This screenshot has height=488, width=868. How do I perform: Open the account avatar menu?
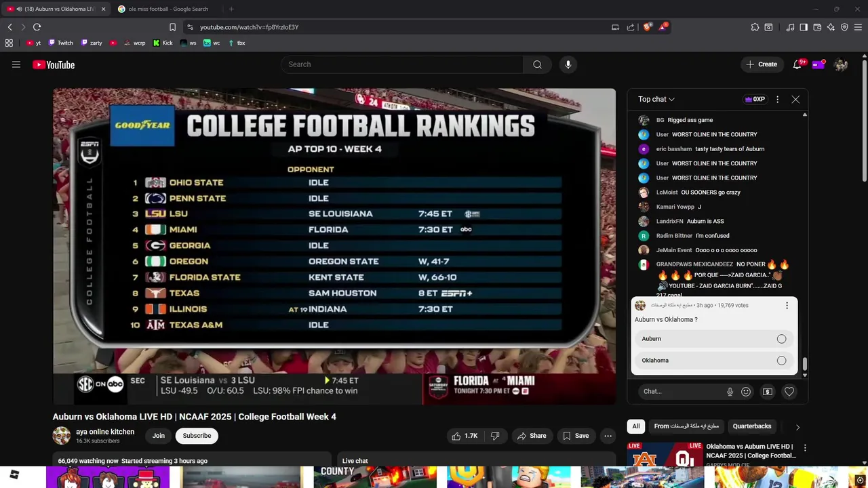click(841, 64)
